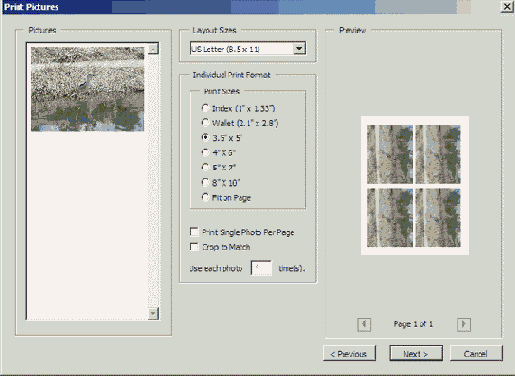515x376 pixels.
Task: Open the Layout Sizes dropdown arrow
Action: click(299, 49)
